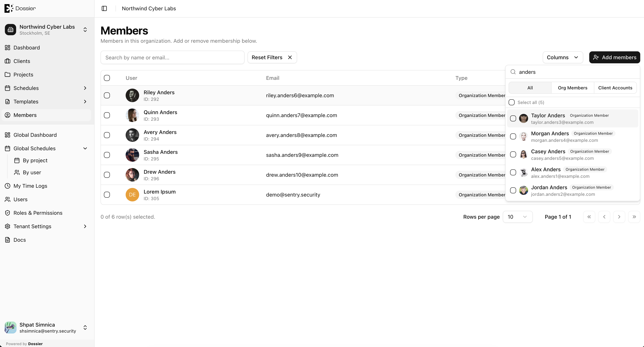Image resolution: width=644 pixels, height=347 pixels.
Task: Click the search by name or email field
Action: [x=172, y=58]
